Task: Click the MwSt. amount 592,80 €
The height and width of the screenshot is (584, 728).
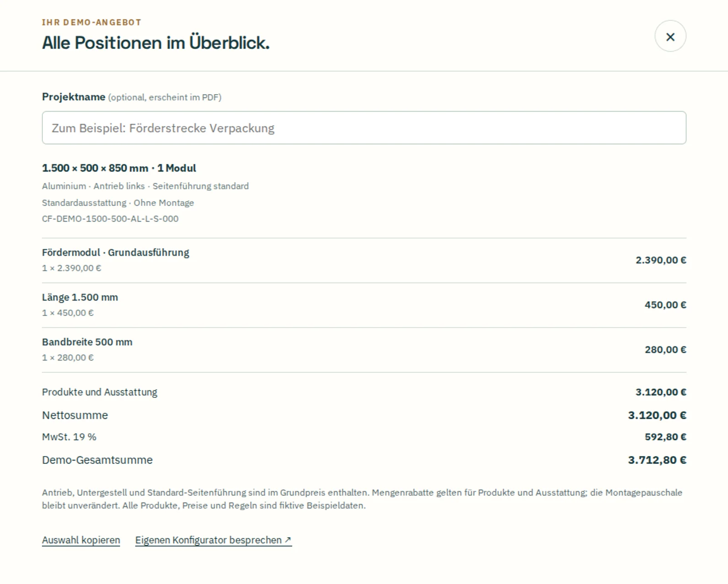Action: point(665,437)
